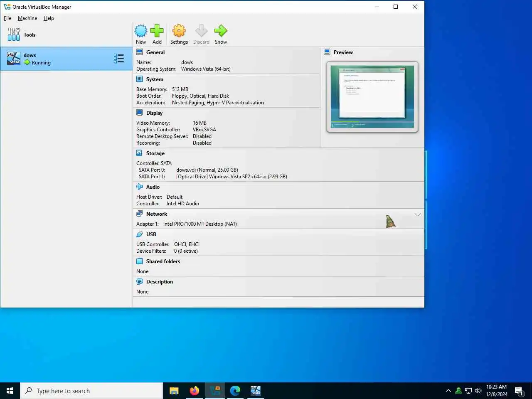Click the taskbar search box
Screen dimensions: 532x399
click(91, 391)
